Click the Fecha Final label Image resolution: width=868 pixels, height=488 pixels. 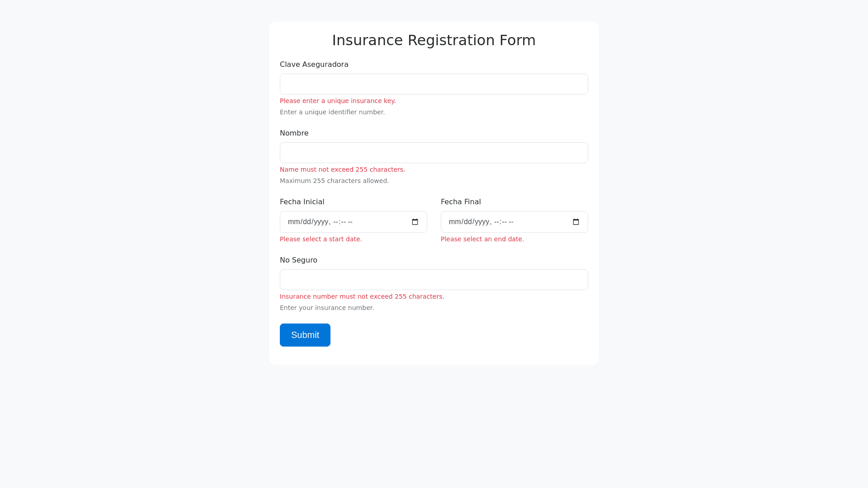click(x=461, y=202)
